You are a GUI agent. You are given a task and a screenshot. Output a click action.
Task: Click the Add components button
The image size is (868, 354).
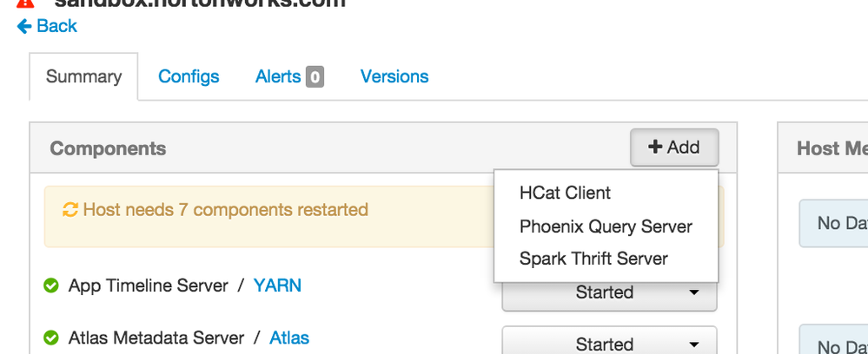[674, 147]
